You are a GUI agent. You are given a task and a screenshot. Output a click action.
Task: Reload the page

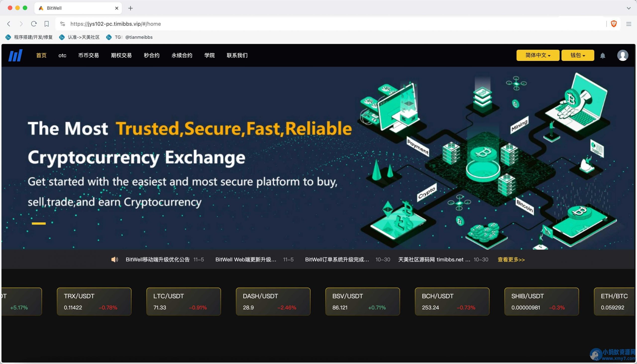[34, 24]
